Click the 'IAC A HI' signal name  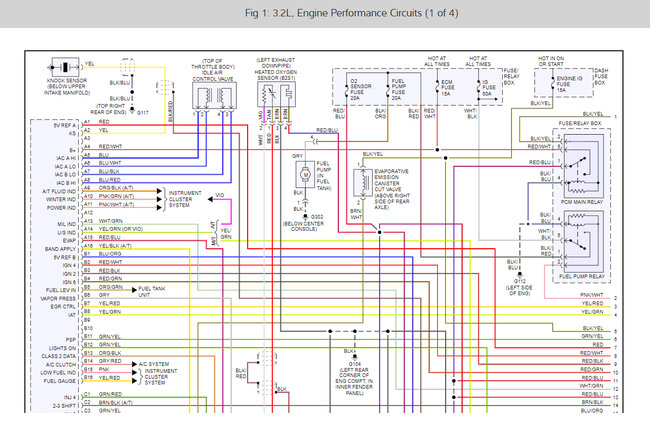click(66, 158)
